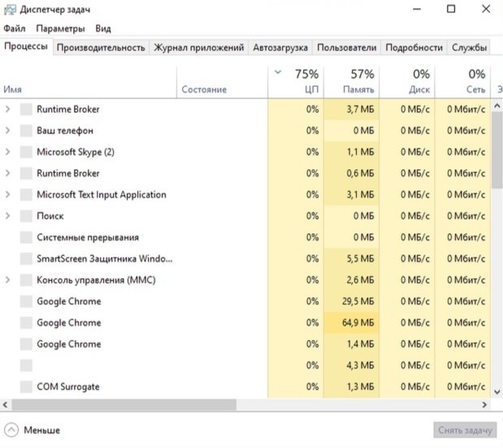Expand the first Runtime Broker process
This screenshot has height=448, width=503.
point(8,109)
